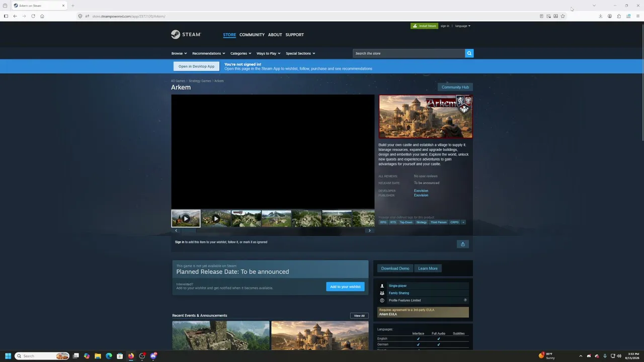Click the browser back arrow
The image size is (644, 362).
[15, 16]
